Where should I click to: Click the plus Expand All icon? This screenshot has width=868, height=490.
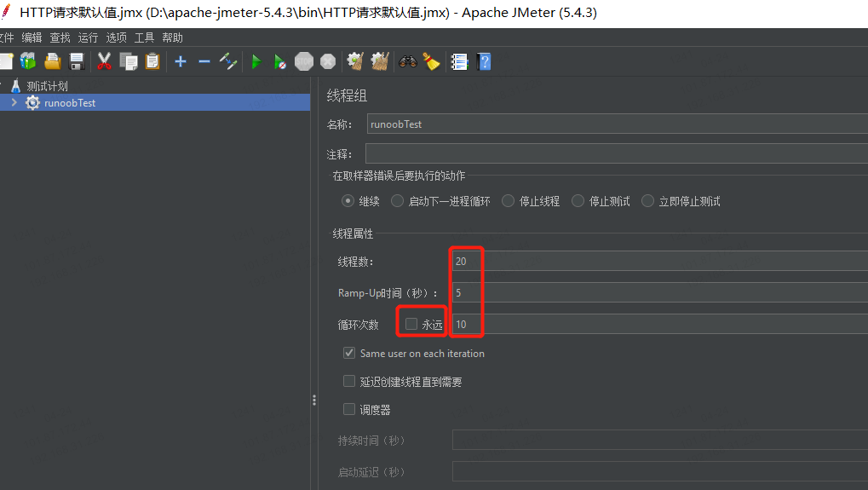[x=181, y=61]
